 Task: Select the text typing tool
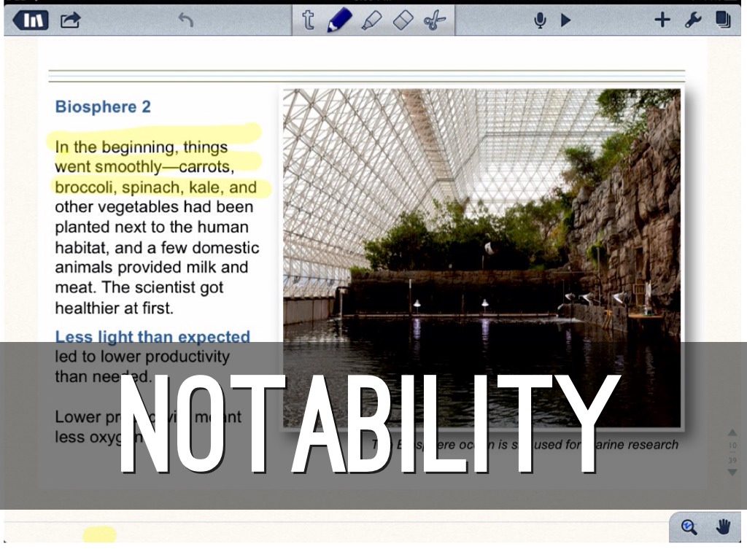(x=308, y=20)
